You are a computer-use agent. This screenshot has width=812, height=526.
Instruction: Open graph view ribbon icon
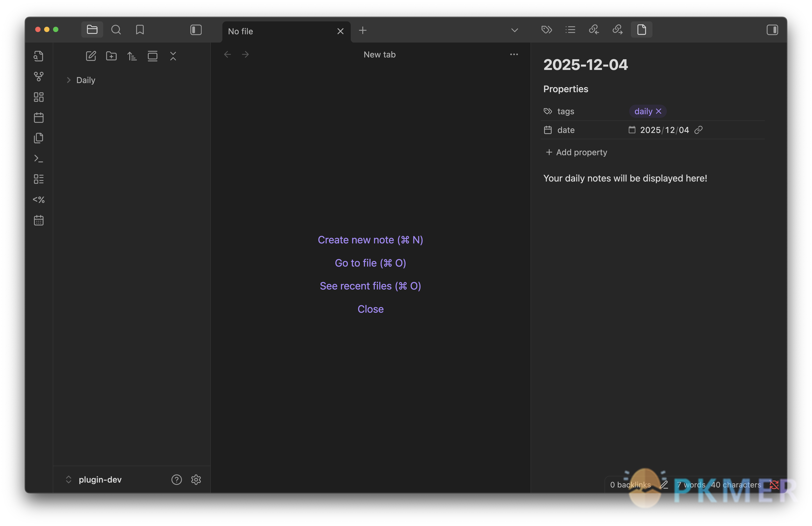click(x=39, y=77)
